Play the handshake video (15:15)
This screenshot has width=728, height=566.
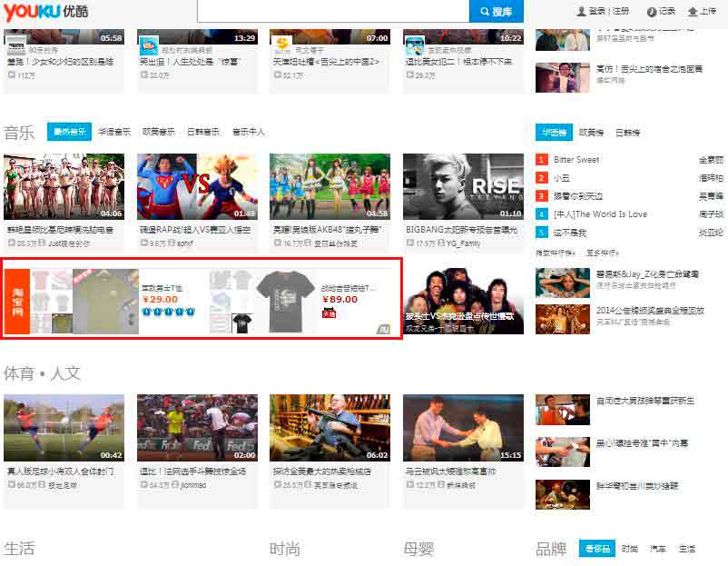pyautogui.click(x=463, y=428)
